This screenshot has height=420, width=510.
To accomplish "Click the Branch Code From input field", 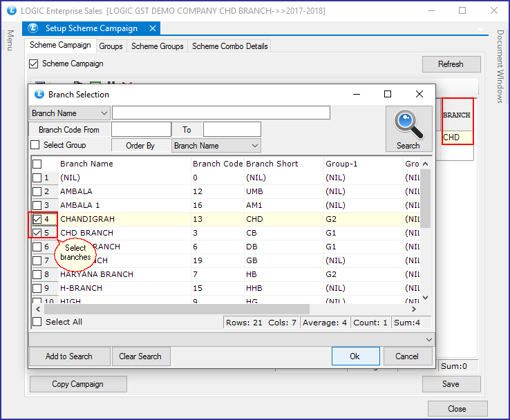I will 142,129.
